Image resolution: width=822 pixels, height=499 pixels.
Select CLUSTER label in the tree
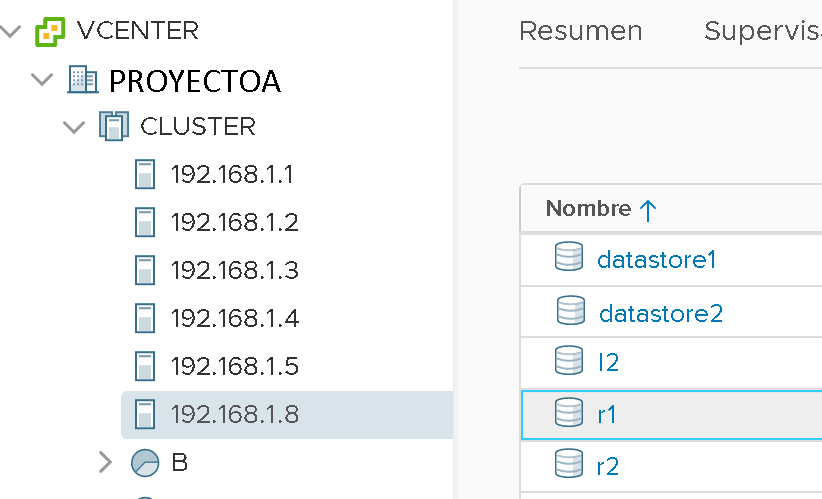click(x=198, y=127)
